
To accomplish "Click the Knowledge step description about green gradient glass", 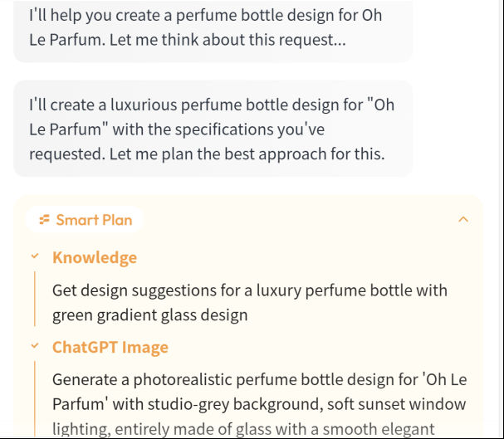I will (x=250, y=303).
